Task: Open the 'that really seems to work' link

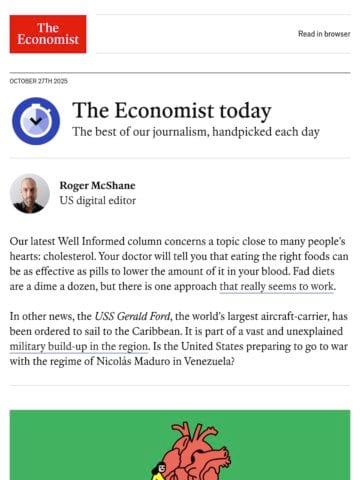Action: (277, 286)
